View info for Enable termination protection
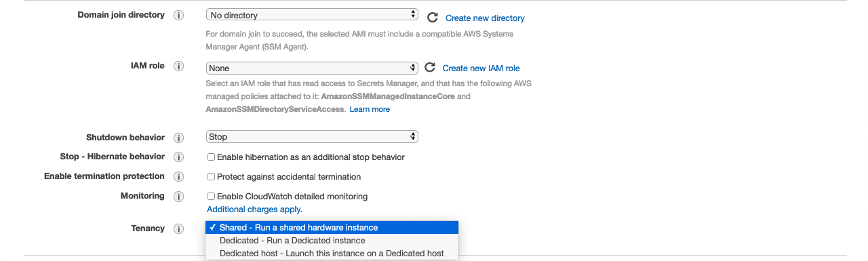 click(x=179, y=177)
